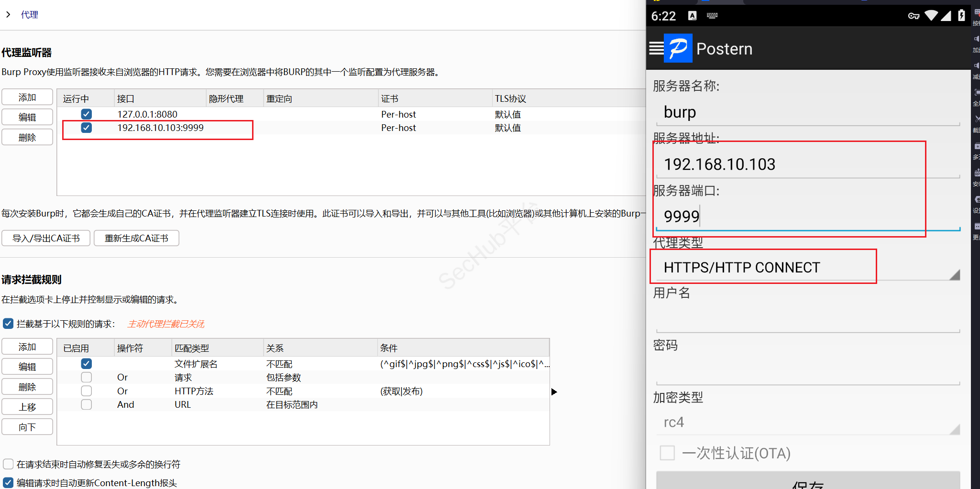980x489 pixels.
Task: Select the 文件扩展名 rule row
Action: tap(303, 364)
